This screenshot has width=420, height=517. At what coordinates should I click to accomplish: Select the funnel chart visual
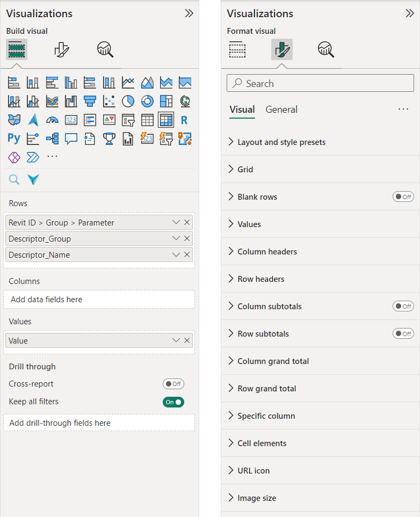click(x=90, y=101)
